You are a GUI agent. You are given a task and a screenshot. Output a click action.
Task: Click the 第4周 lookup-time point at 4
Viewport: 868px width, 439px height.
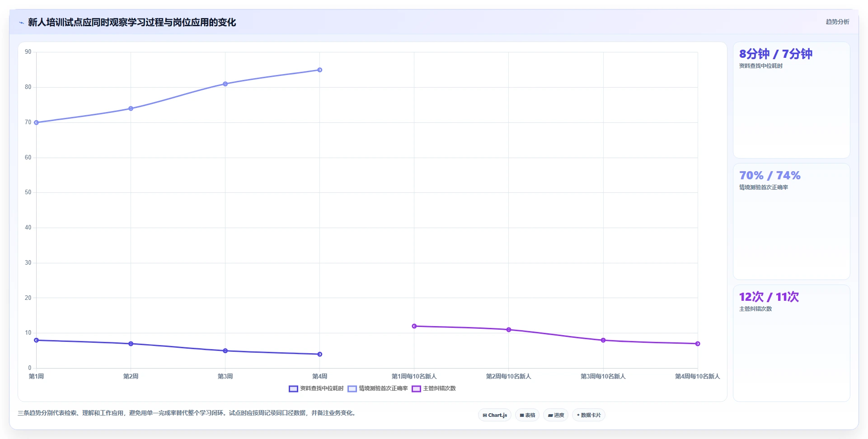(x=320, y=354)
